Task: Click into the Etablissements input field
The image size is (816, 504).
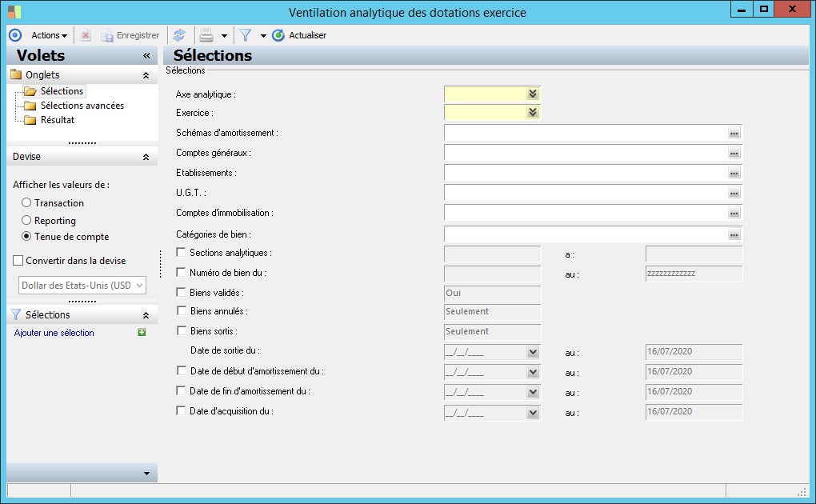Action: (x=584, y=173)
